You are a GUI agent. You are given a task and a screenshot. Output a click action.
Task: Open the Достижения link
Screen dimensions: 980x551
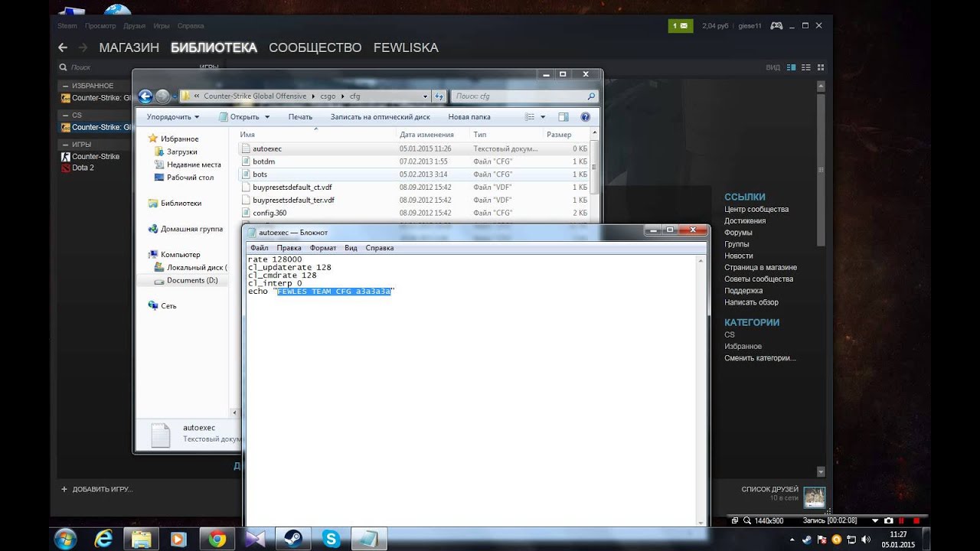pos(745,220)
